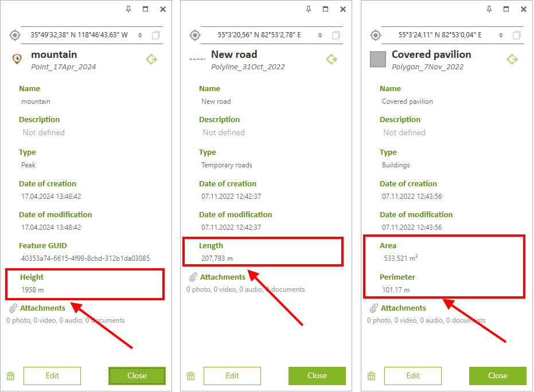
Task: Click locate target icon in mountain panel
Action: pyautogui.click(x=14, y=35)
